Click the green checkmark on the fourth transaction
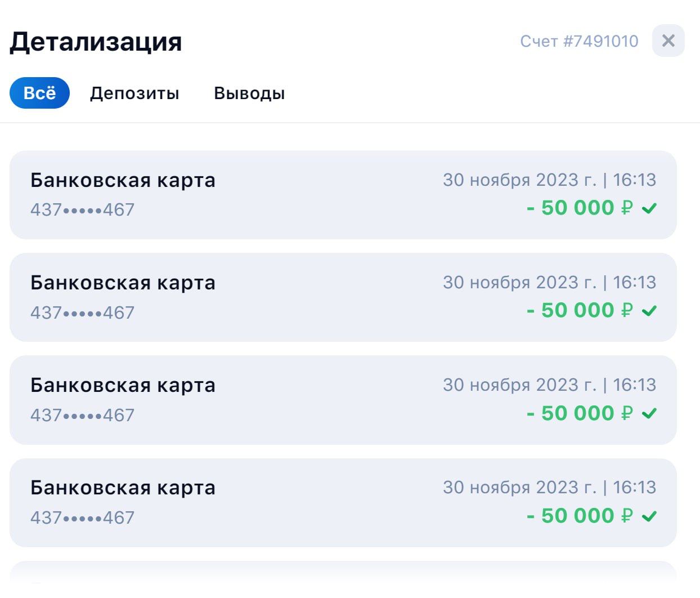This screenshot has height=598, width=700. (x=649, y=516)
